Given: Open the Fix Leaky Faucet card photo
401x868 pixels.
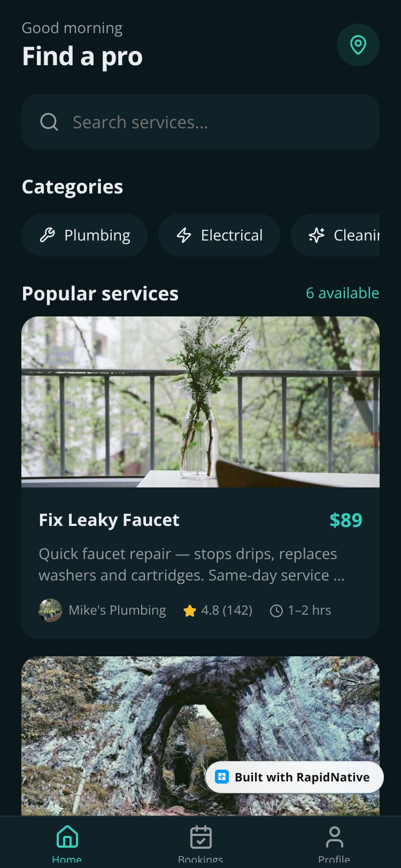Looking at the screenshot, I should [200, 402].
